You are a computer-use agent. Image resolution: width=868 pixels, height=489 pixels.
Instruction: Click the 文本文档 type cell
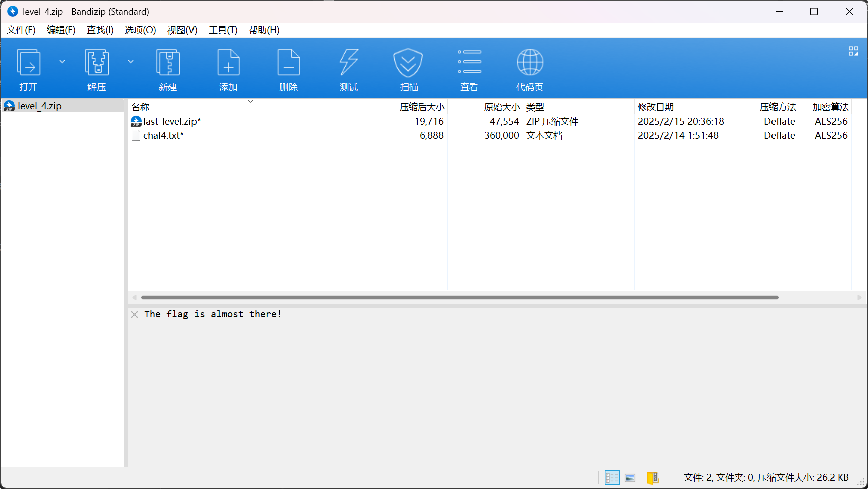[x=544, y=135]
